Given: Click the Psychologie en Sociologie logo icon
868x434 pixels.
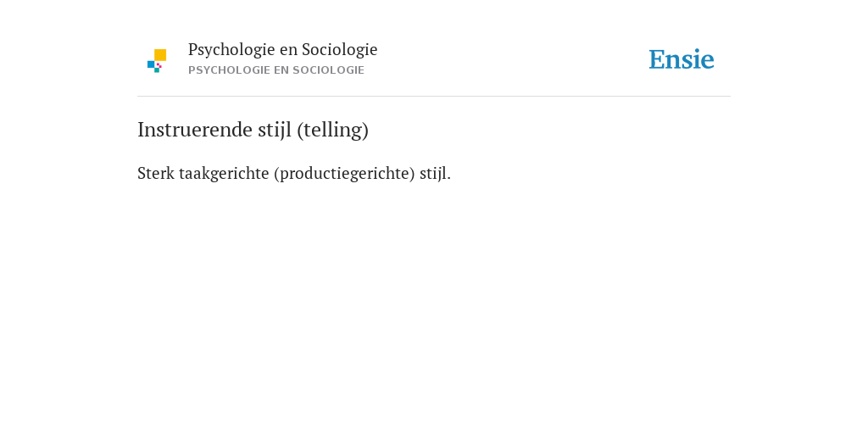Looking at the screenshot, I should 157,61.
